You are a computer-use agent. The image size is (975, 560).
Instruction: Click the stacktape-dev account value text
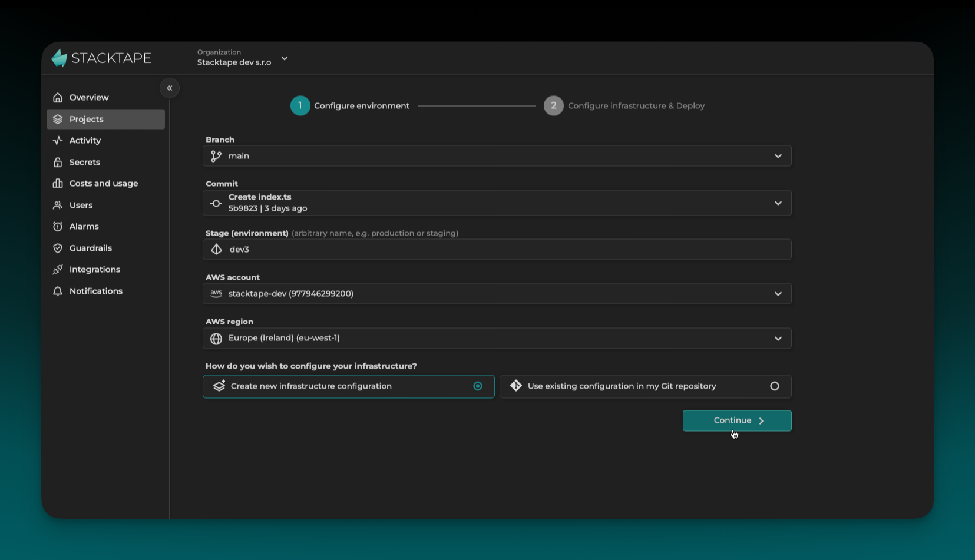[x=291, y=294]
